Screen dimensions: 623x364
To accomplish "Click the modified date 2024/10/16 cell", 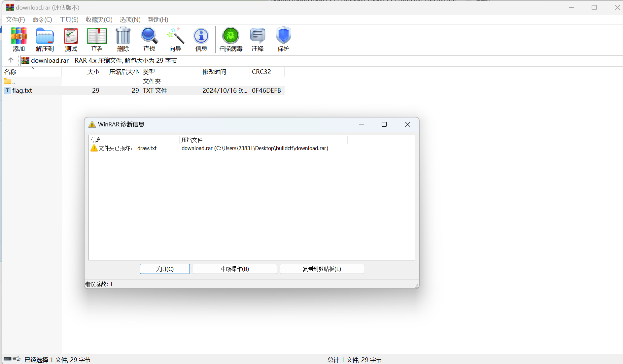I will click(x=225, y=90).
